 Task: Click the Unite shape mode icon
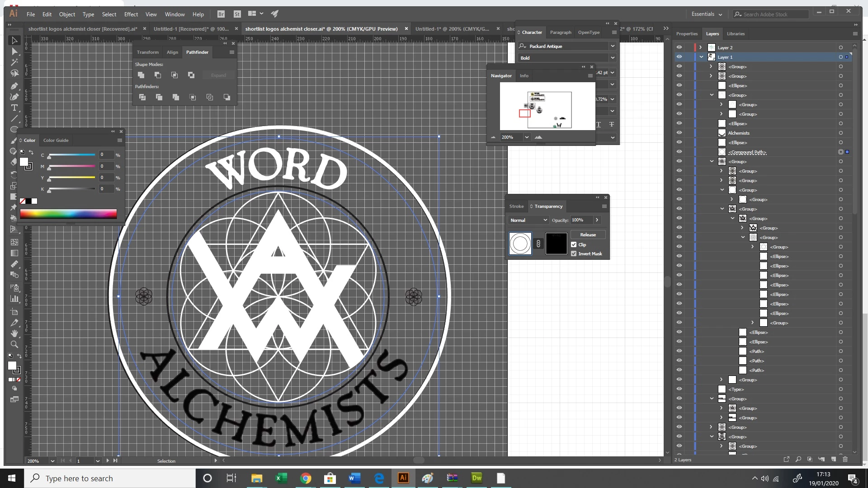coord(141,75)
